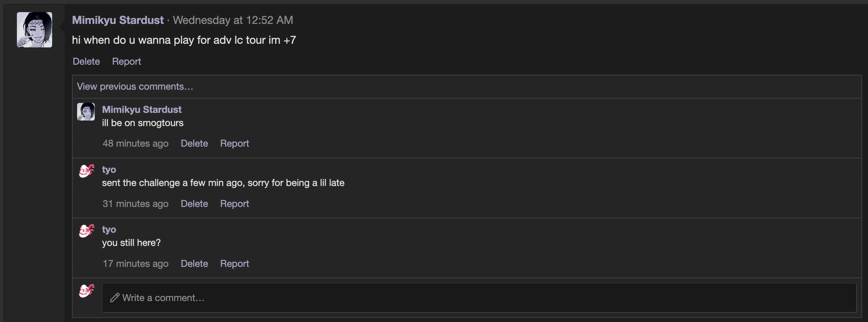Focus the Write a comment field
868x322 pixels.
coord(477,298)
